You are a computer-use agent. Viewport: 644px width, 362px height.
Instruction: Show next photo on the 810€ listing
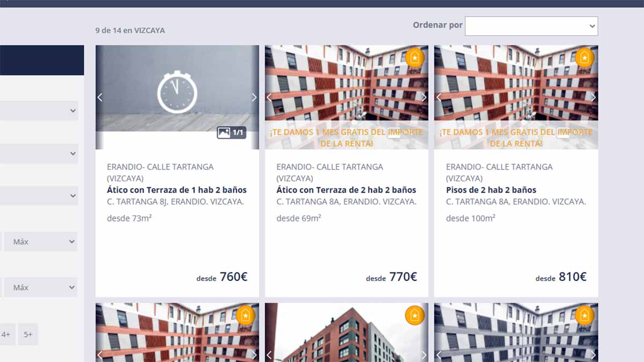[593, 98]
